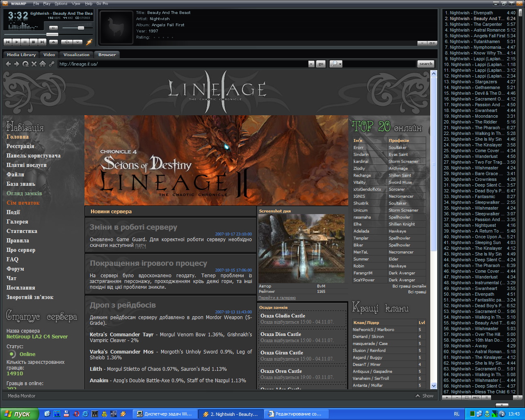Open the Windows пуск start button
This screenshot has height=420, width=525.
click(19, 414)
